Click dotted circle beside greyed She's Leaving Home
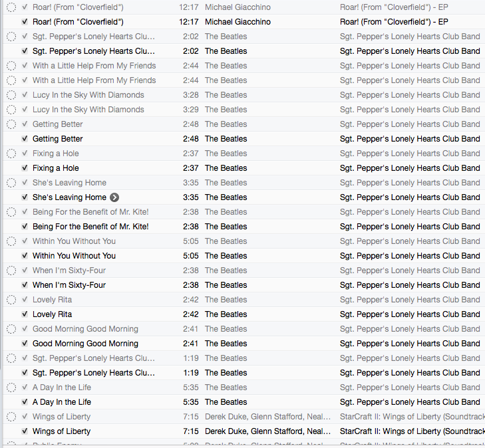 (11, 183)
